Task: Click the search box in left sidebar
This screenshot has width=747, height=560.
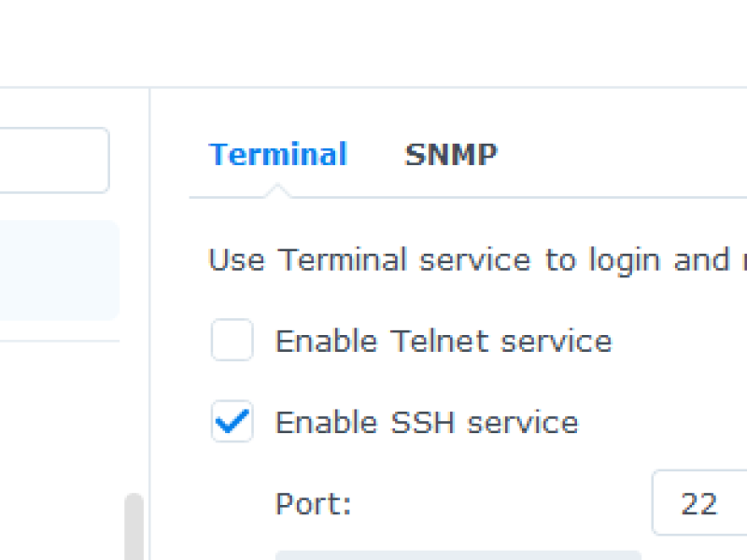Action: 54,160
